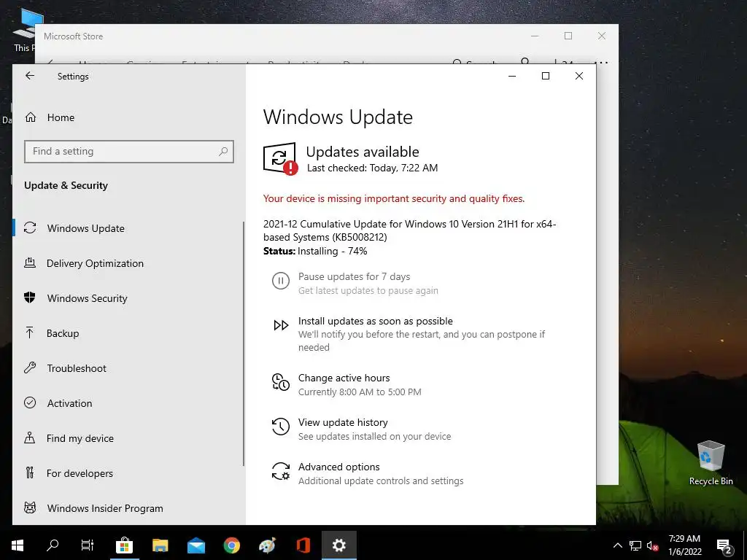The height and width of the screenshot is (560, 747).
Task: Click the fast-forward double arrow icon
Action: click(x=281, y=325)
